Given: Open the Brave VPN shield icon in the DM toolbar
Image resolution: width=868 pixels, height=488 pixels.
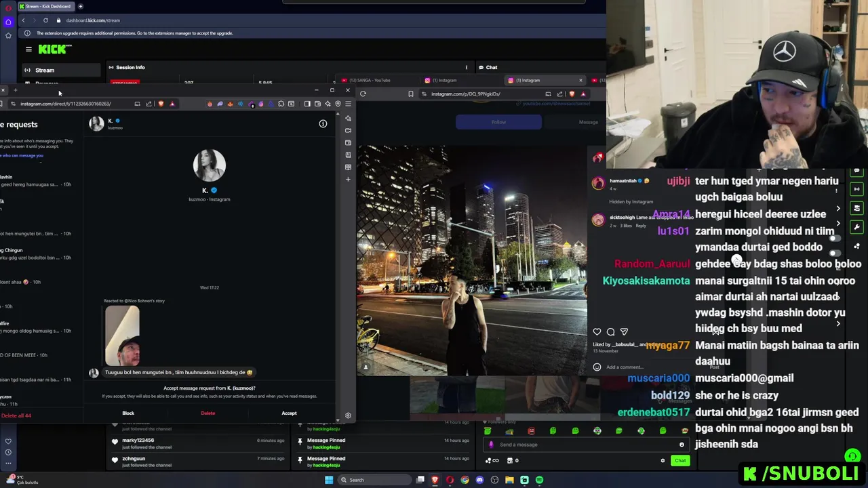Looking at the screenshot, I should [338, 104].
